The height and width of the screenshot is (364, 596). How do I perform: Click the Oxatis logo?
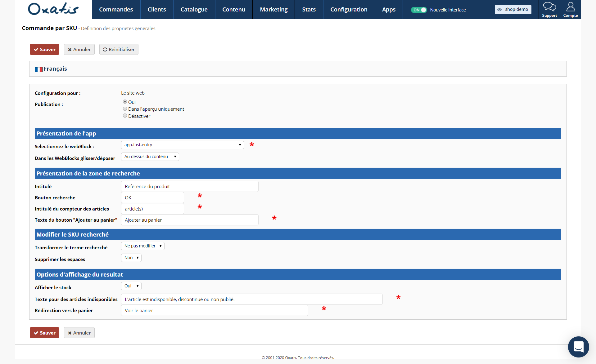(x=53, y=9)
